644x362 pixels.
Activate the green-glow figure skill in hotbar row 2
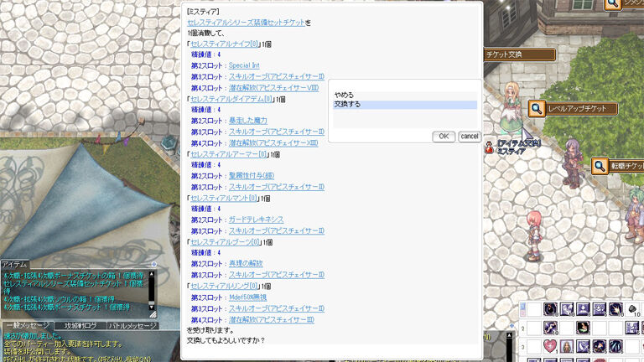(583, 328)
